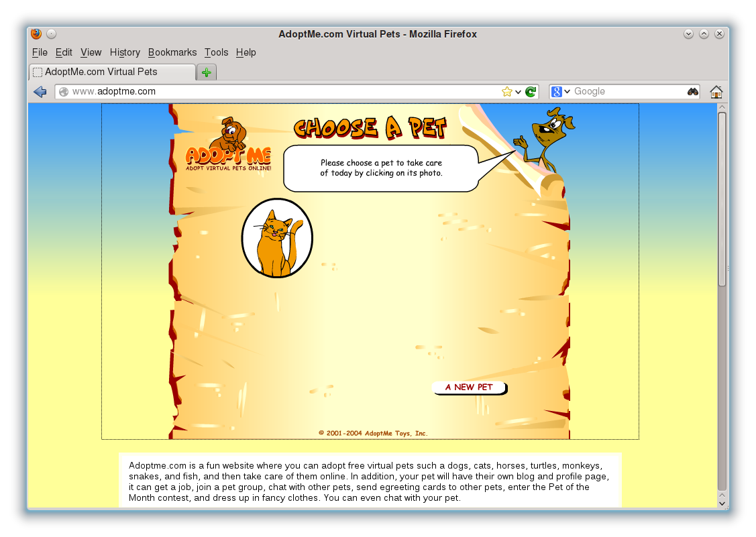The width and height of the screenshot is (756, 537).
Task: Click the Google search engine icon
Action: click(556, 92)
